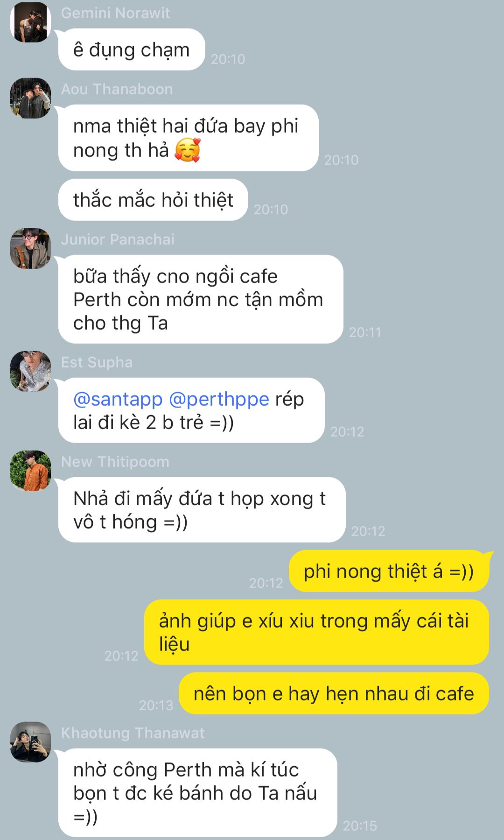Open Khaotung Thanawat's avatar

(x=30, y=742)
